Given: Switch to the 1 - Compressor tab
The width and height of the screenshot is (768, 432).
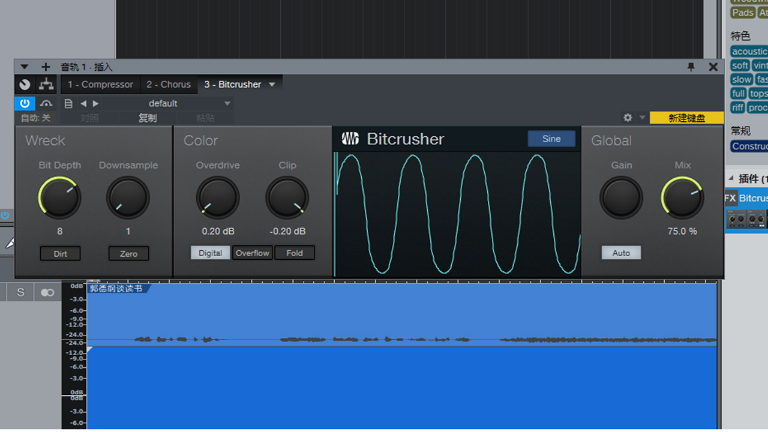Looking at the screenshot, I should [100, 84].
